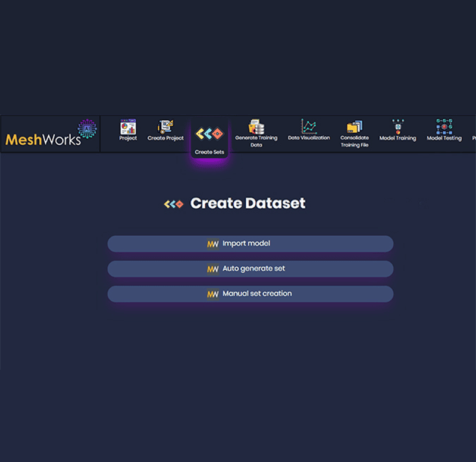Select Data Visualization in the top toolbar
This screenshot has width=476, height=462.
point(309,130)
